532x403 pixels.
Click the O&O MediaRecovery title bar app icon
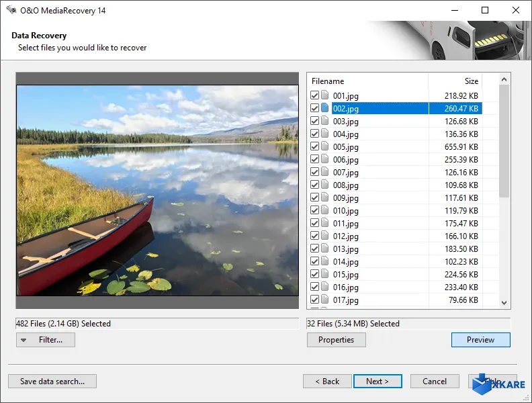tap(11, 11)
